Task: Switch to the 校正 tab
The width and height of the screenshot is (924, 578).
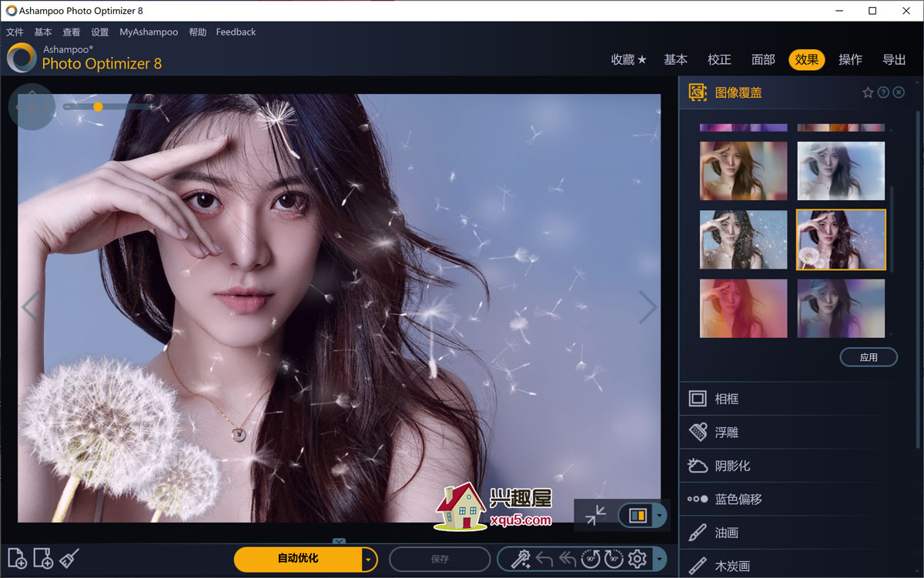Action: [x=719, y=60]
